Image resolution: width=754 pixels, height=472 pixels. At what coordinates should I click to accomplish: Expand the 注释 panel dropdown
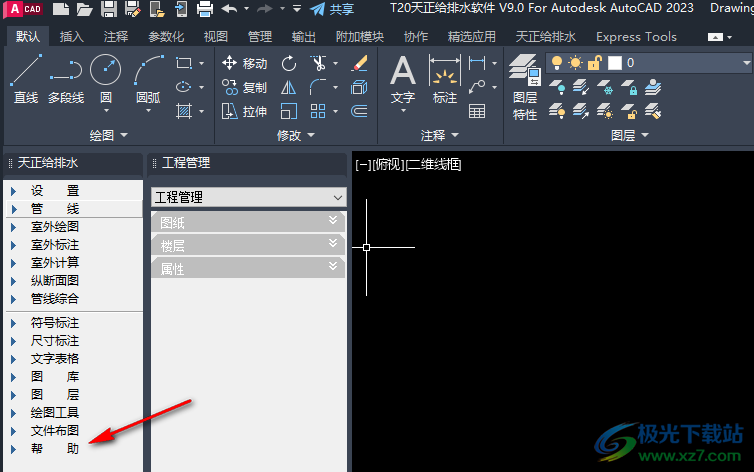[x=440, y=136]
